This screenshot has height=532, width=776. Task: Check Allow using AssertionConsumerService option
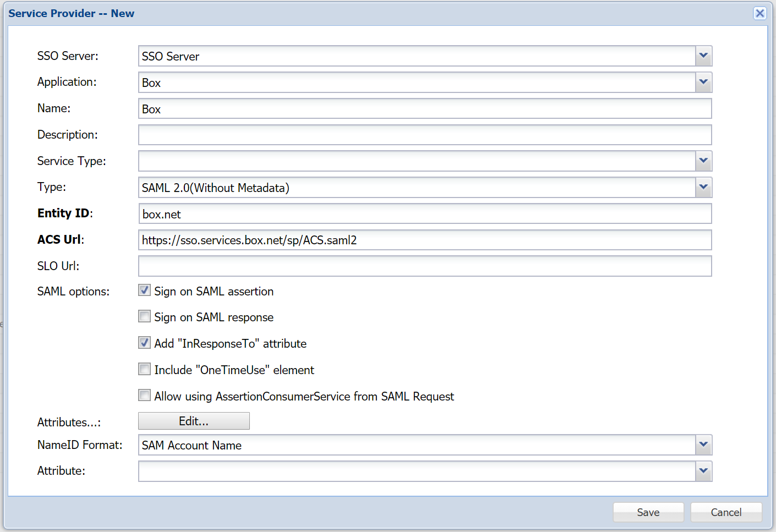[144, 396]
